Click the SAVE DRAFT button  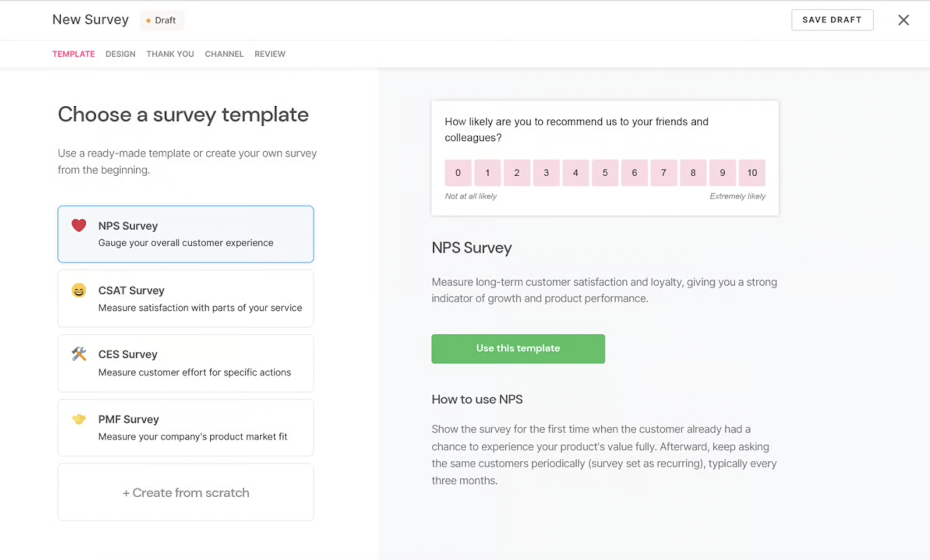(832, 20)
